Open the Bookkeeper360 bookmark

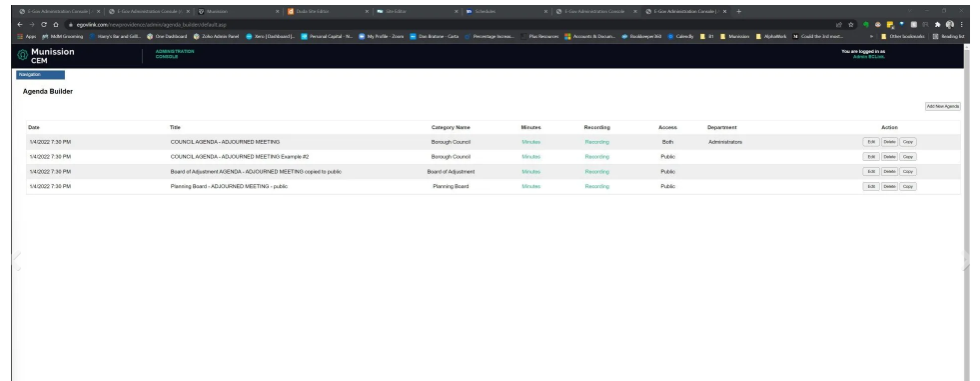pyautogui.click(x=642, y=36)
